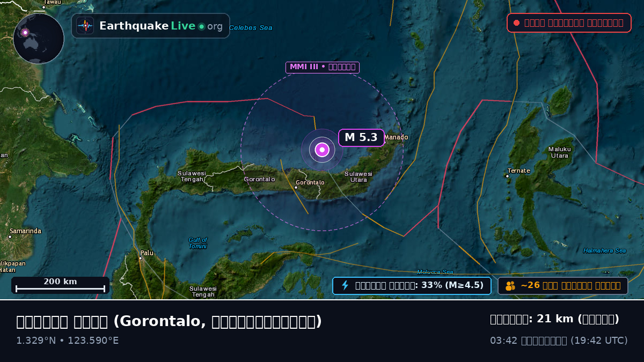The height and width of the screenshot is (362, 644).
Task: Click the Sulawesi Utara province label
Action: tap(358, 176)
